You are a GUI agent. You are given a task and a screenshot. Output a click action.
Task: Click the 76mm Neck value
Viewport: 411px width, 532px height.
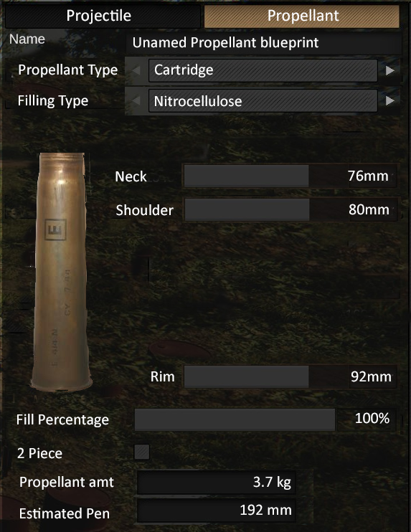[368, 176]
